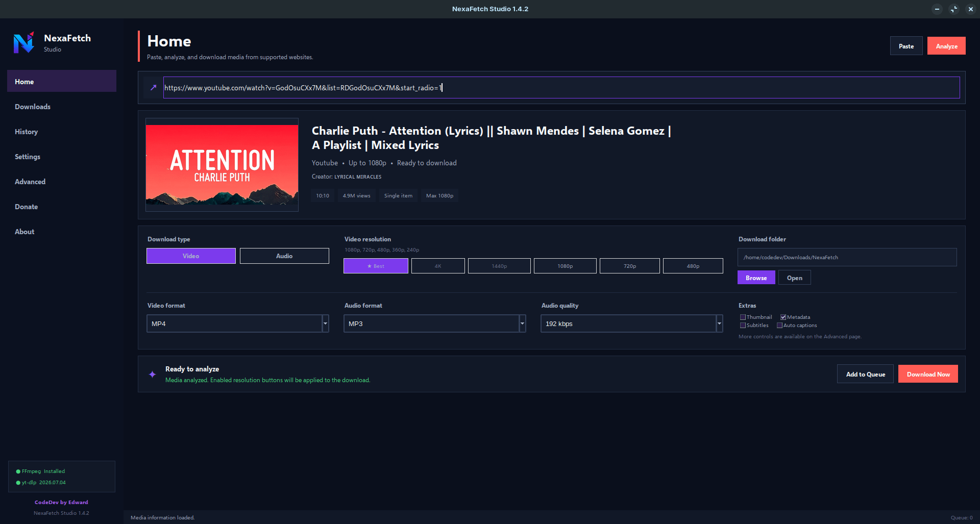Open the History page
The image size is (980, 524).
click(62, 132)
